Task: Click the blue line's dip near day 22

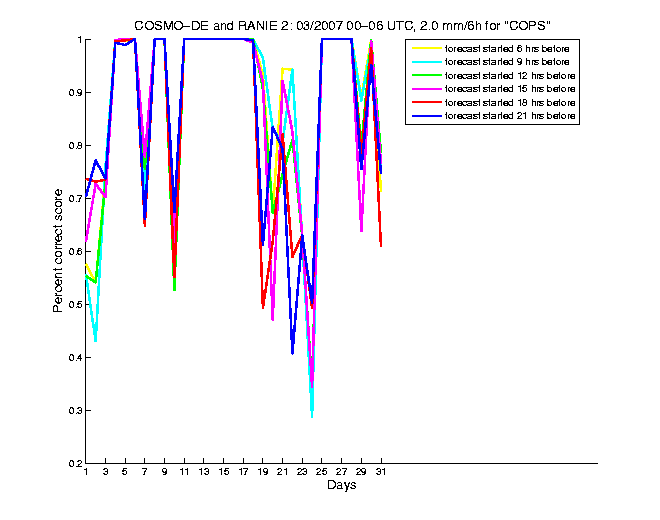Action: pos(292,352)
